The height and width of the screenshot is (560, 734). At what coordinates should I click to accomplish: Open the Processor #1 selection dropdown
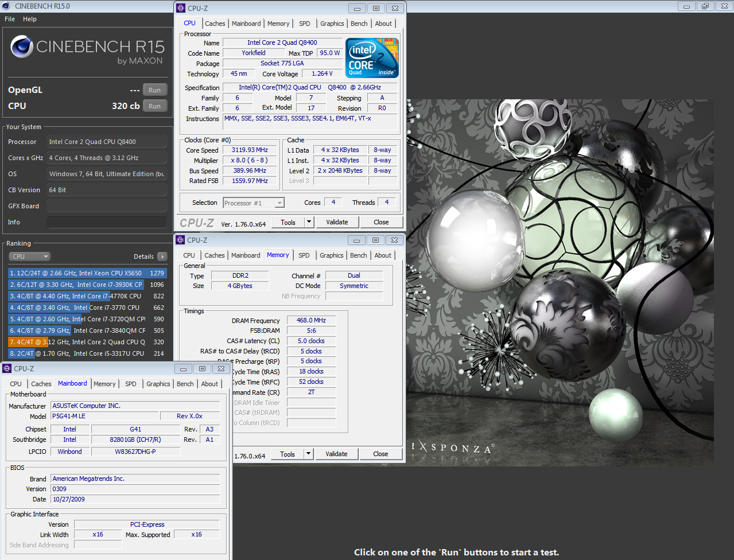[254, 203]
